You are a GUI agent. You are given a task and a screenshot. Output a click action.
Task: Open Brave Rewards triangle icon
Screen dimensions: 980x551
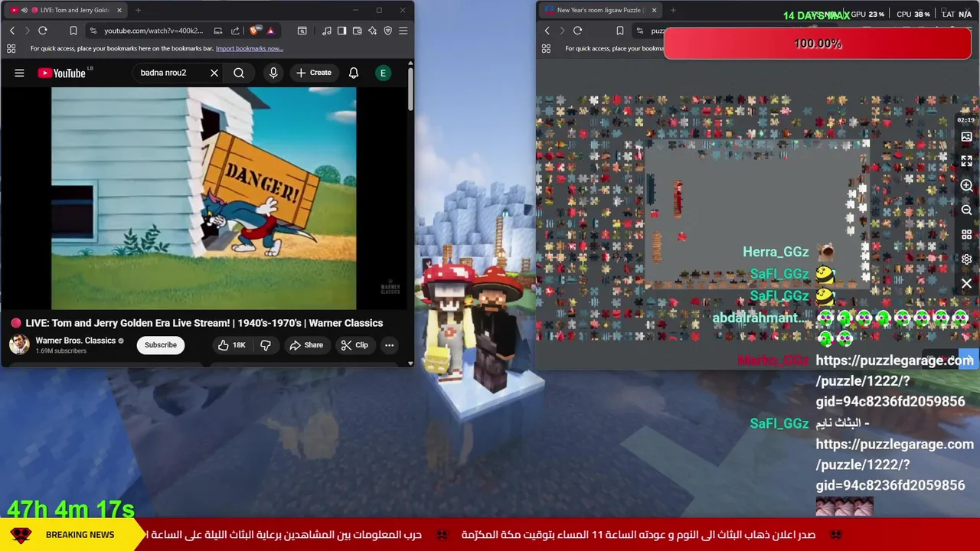pos(270,31)
